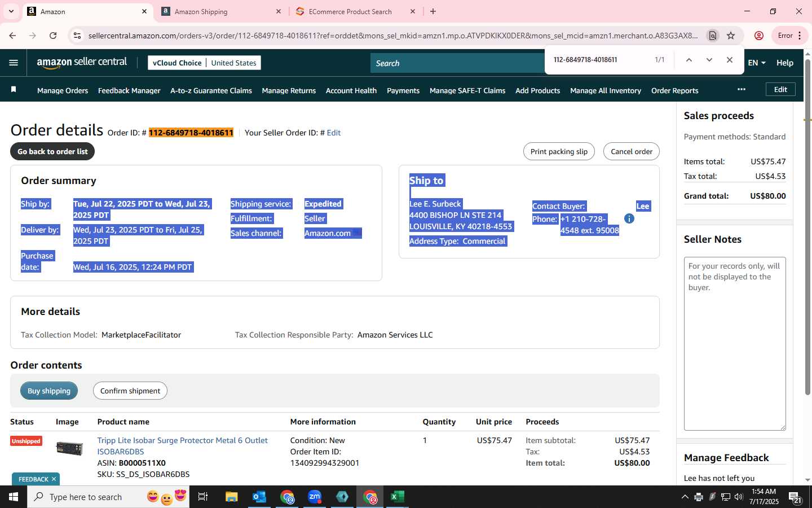
Task: Click the phone info icon in Ship to
Action: 629,218
